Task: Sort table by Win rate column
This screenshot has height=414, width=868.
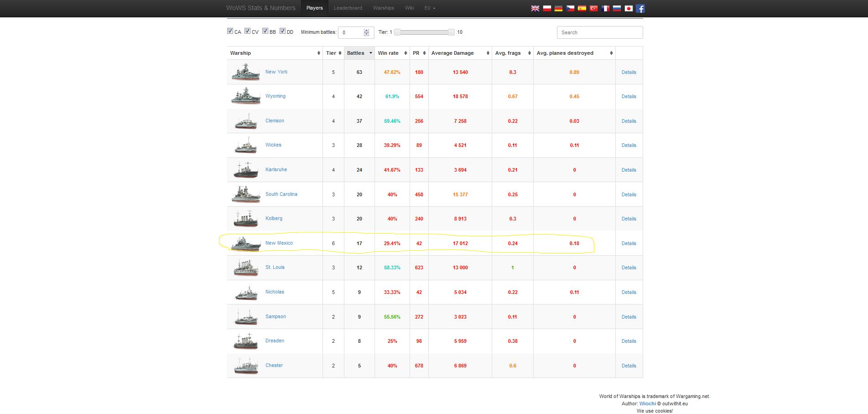Action: 392,53
